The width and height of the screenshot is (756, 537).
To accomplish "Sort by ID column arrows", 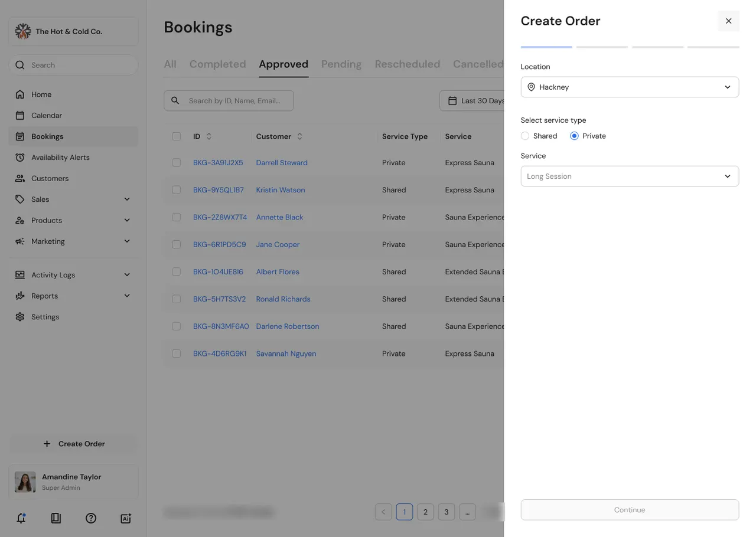I will pyautogui.click(x=208, y=136).
